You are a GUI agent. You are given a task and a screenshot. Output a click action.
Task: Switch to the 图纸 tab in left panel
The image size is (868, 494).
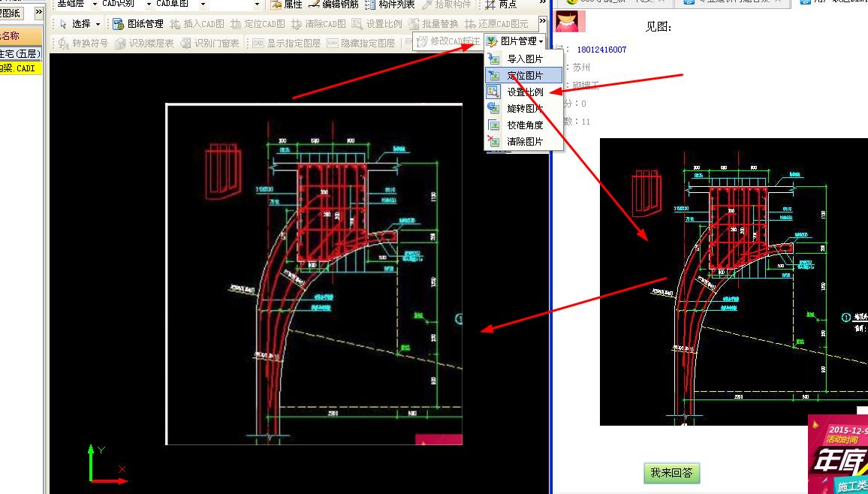click(11, 13)
